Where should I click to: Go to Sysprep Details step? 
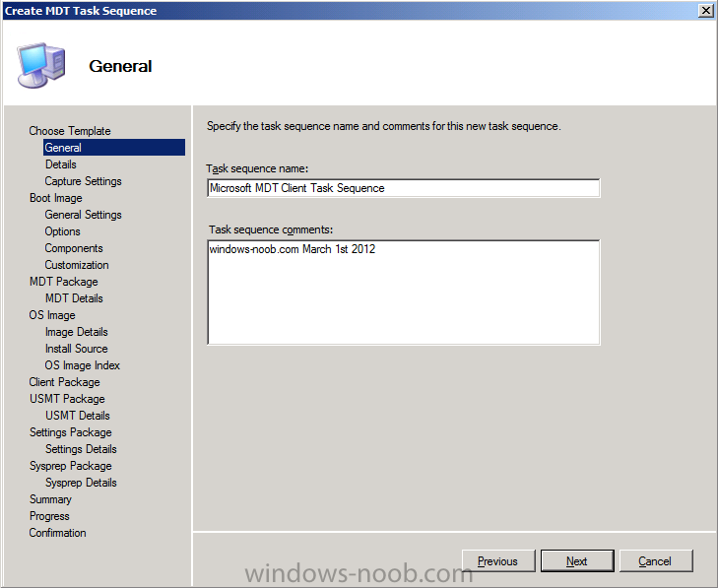click(x=81, y=483)
